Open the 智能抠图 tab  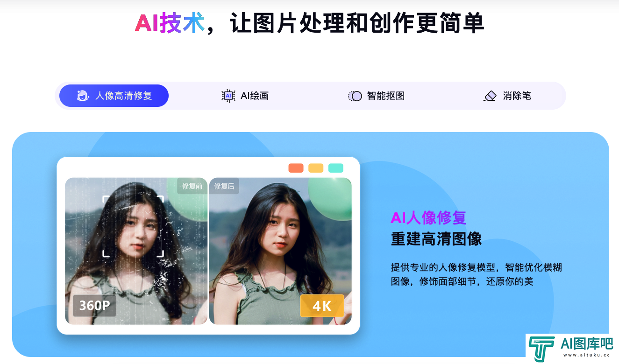click(x=377, y=96)
